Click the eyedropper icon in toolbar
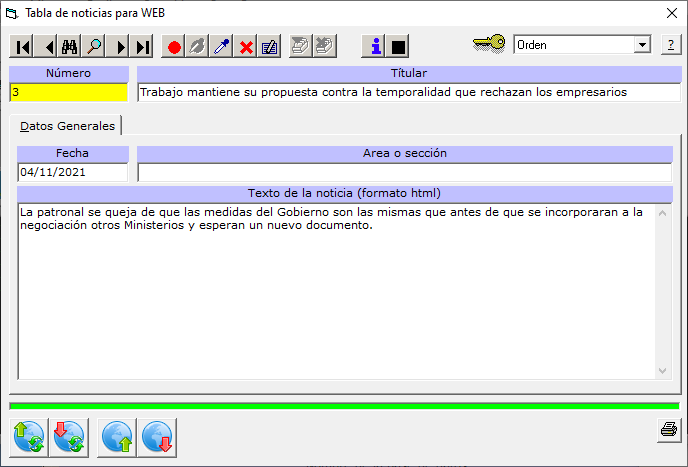Screen dimensions: 688x467 click(x=222, y=47)
